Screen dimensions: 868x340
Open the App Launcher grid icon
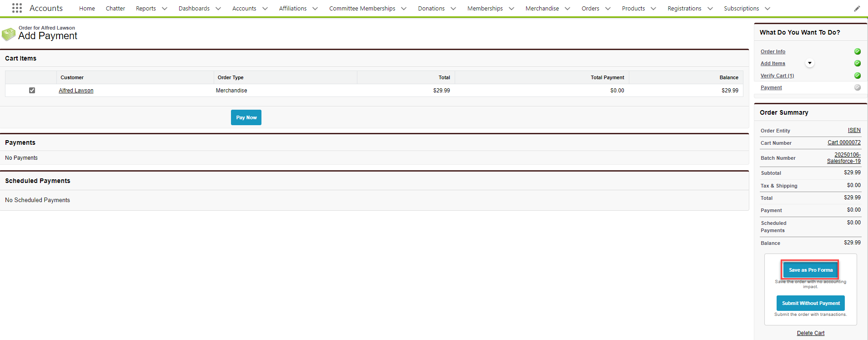pyautogui.click(x=17, y=8)
